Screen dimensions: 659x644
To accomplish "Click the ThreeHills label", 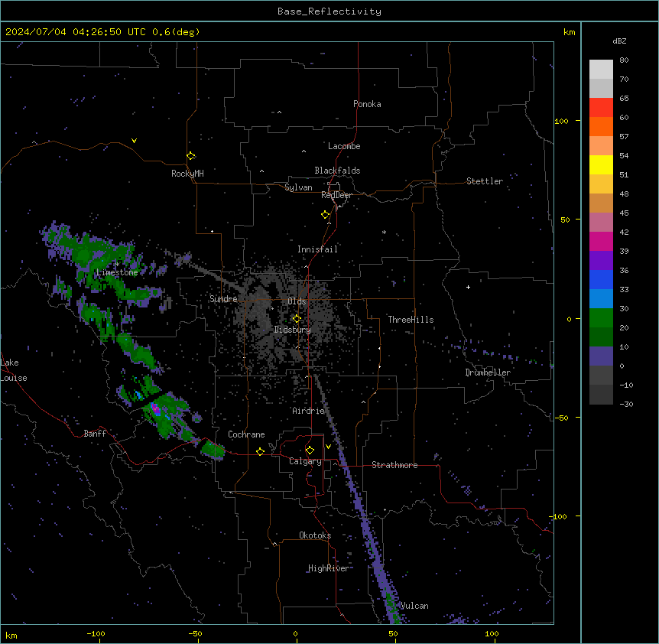I will (411, 320).
